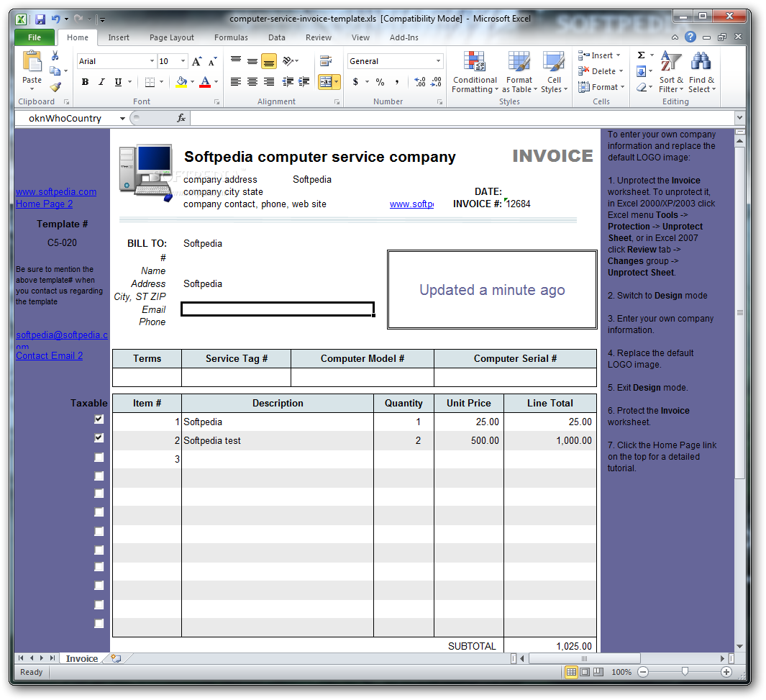Screen dimensions: 766x700
Task: Click the Wrap Text icon
Action: coord(326,60)
